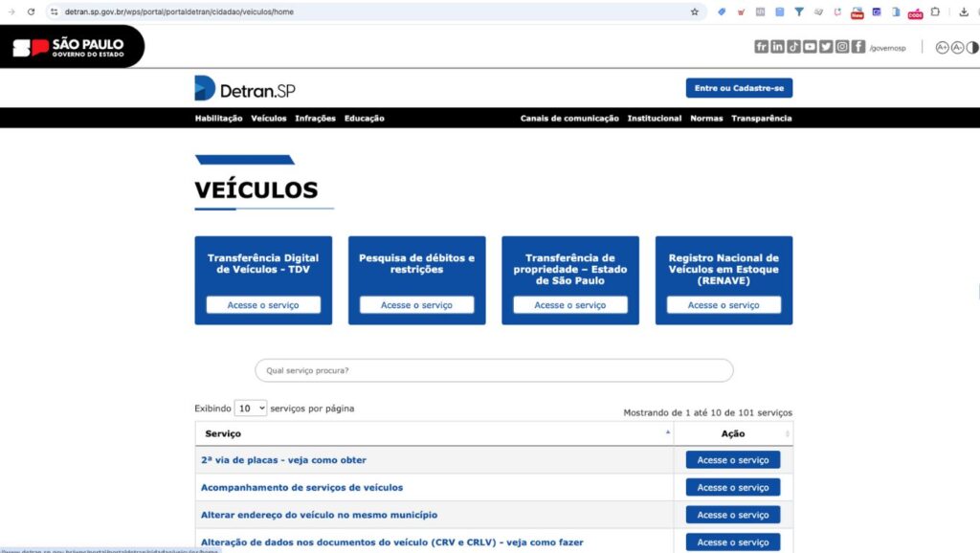Screen dimensions: 980x553
Task: Click Entre ou Cadastre-se button
Action: [x=739, y=88]
